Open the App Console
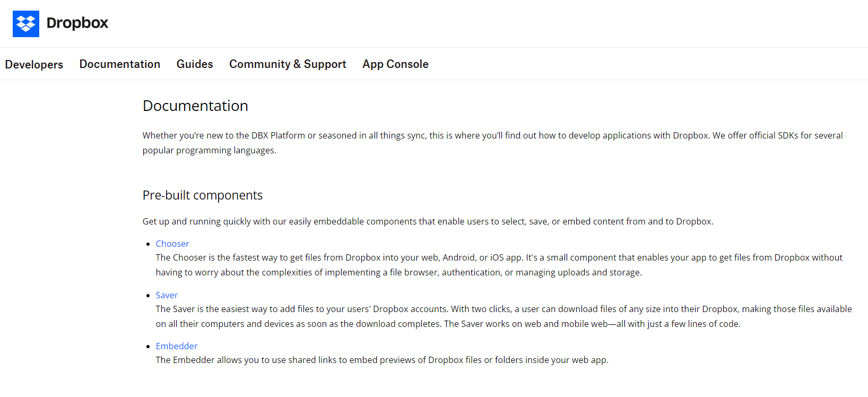This screenshot has width=868, height=397. pos(395,64)
